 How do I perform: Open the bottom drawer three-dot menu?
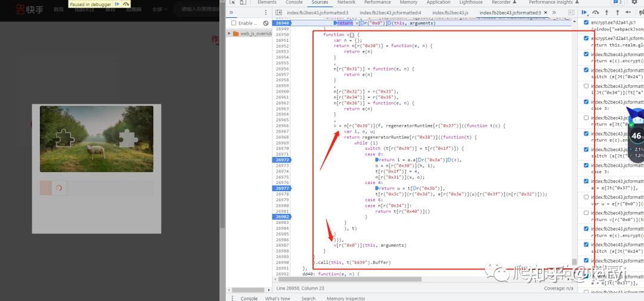point(233,298)
